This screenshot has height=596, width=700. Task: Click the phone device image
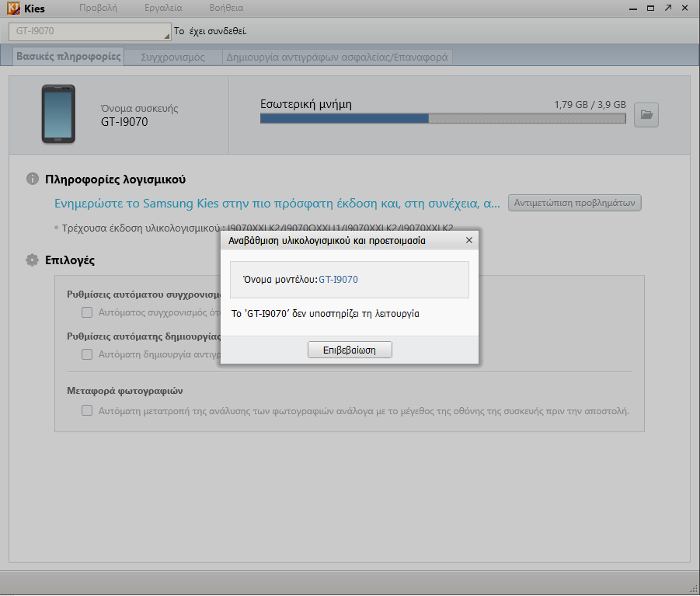tap(58, 114)
